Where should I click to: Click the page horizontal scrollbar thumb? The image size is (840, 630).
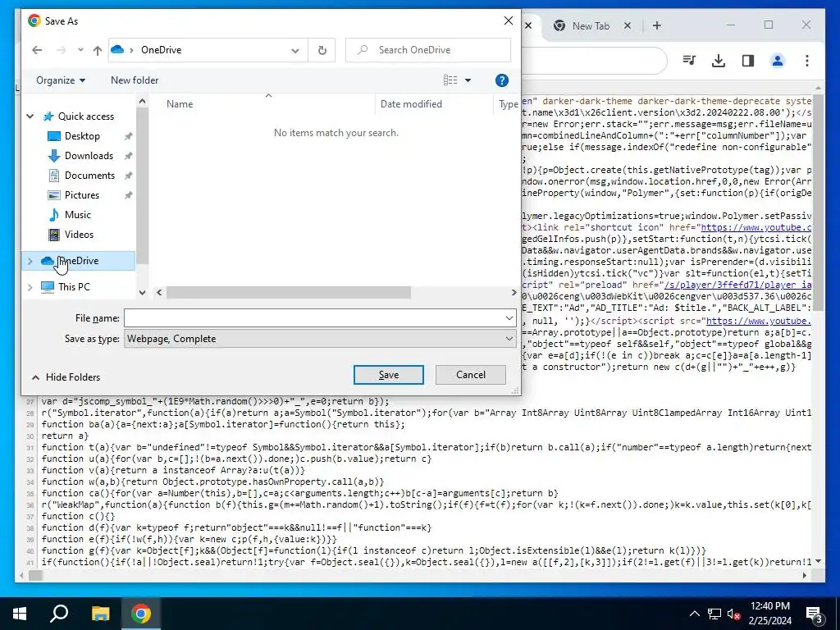click(x=35, y=575)
